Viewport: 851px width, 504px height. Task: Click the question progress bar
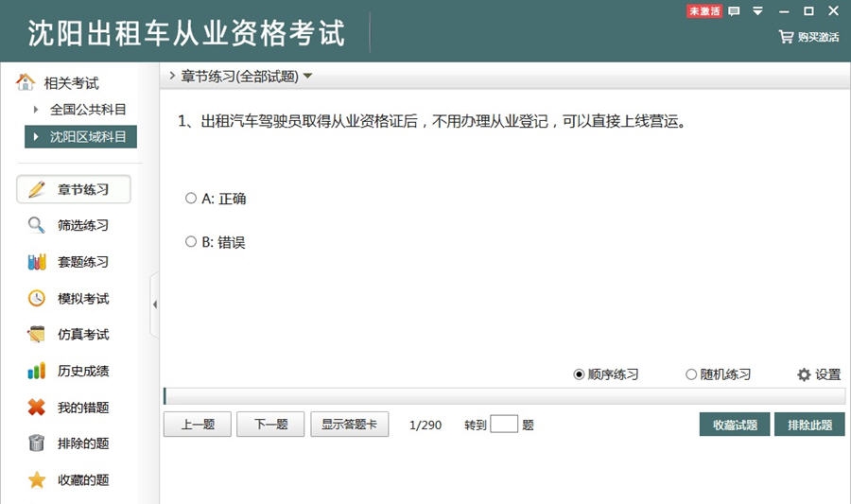pos(504,396)
